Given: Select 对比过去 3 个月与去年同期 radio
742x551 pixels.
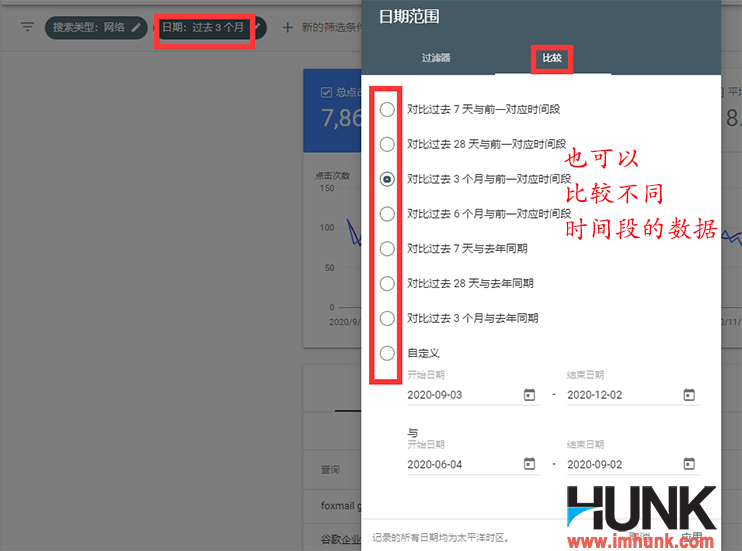Looking at the screenshot, I should click(387, 318).
